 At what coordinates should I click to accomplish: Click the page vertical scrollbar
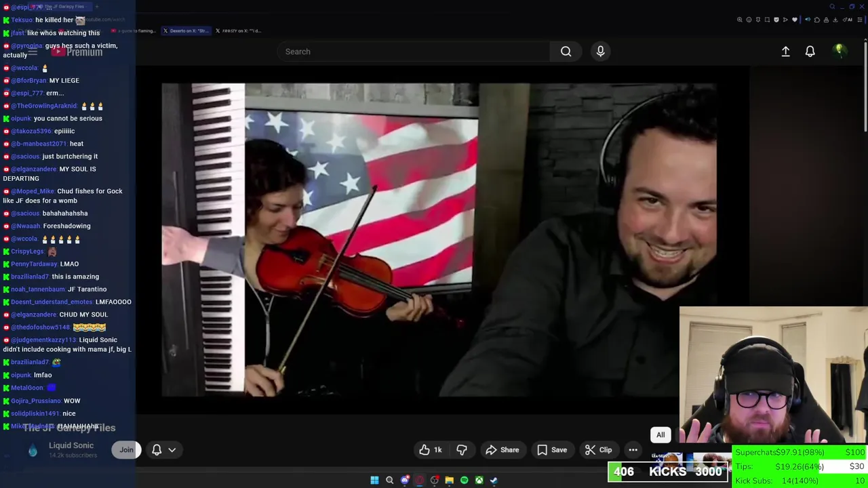click(865, 87)
